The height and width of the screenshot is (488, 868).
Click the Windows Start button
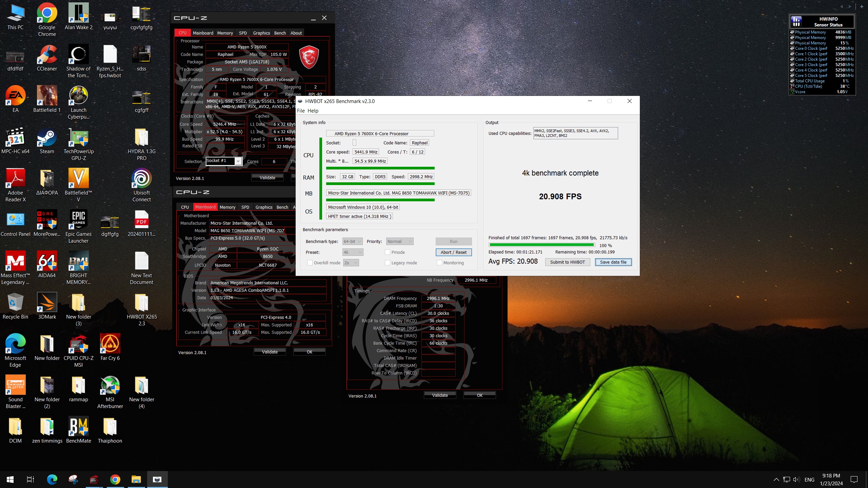tap(10, 480)
